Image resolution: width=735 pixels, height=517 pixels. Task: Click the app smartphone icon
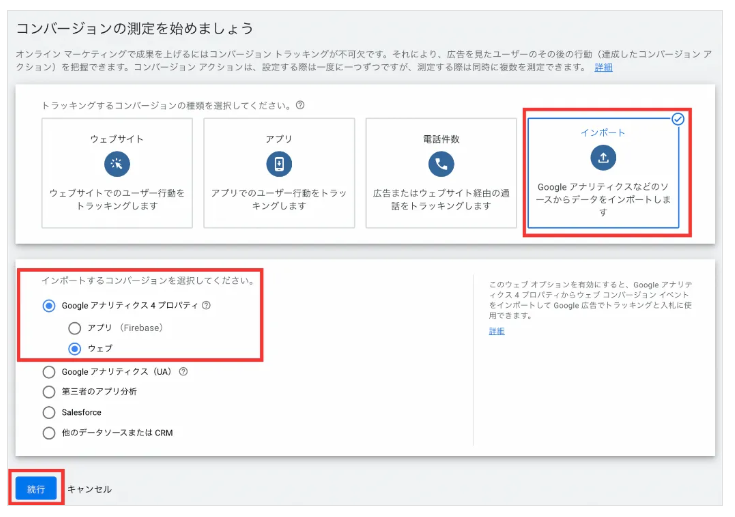pyautogui.click(x=279, y=165)
